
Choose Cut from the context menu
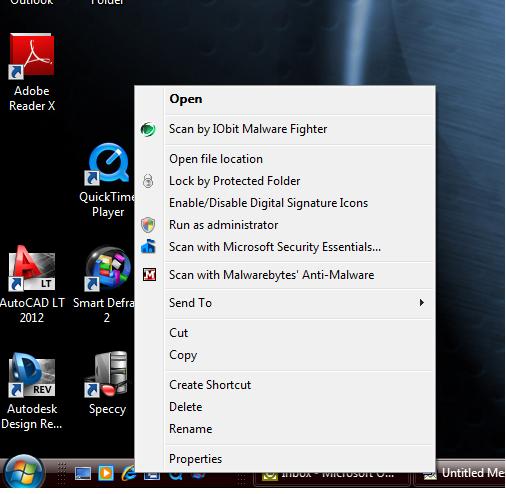[x=300, y=333]
